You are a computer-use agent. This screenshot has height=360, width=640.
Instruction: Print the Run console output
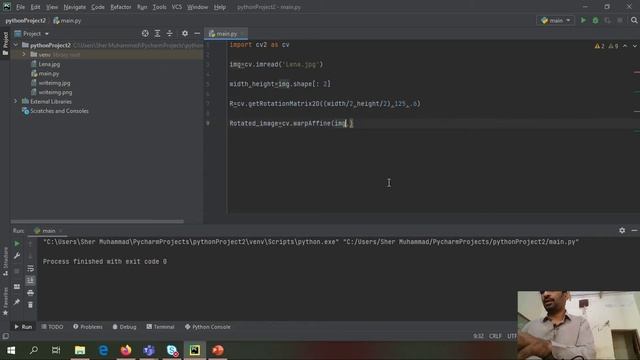[30, 293]
